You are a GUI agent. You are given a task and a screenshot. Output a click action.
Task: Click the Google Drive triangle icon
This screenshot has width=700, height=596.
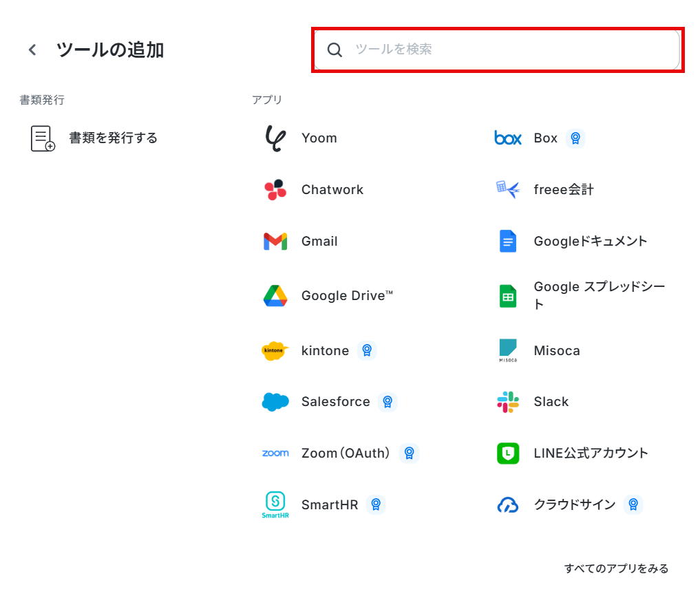click(x=275, y=295)
